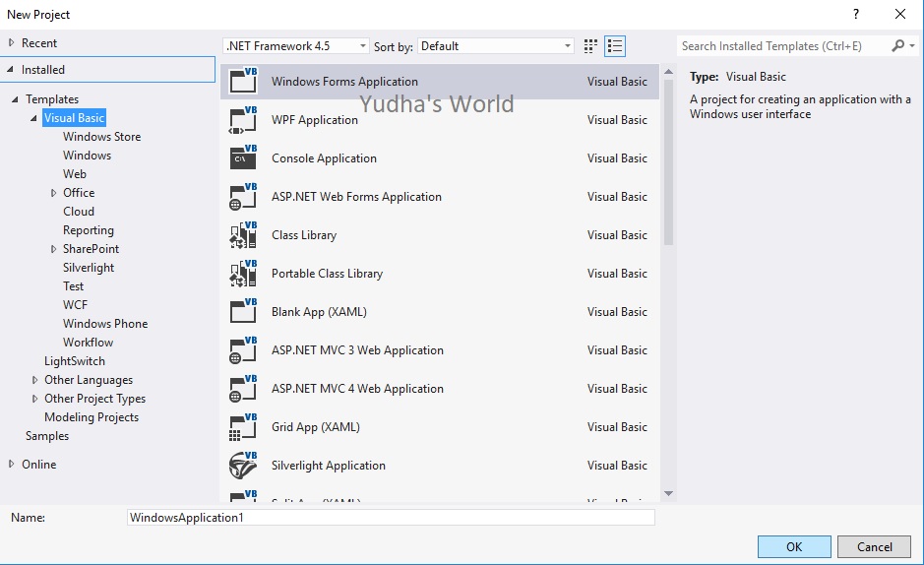Select the Class Library template name
The height and width of the screenshot is (565, 924).
(x=303, y=235)
